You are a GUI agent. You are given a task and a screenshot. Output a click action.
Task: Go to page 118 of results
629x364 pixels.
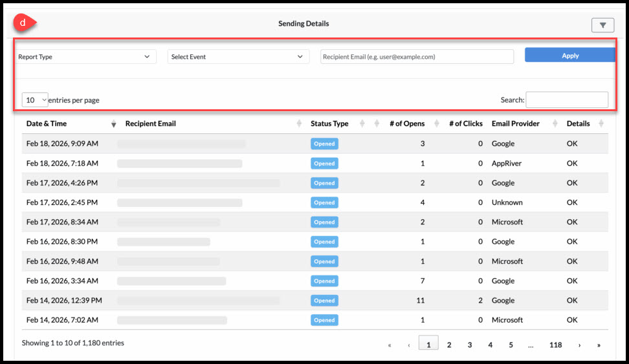click(x=556, y=345)
